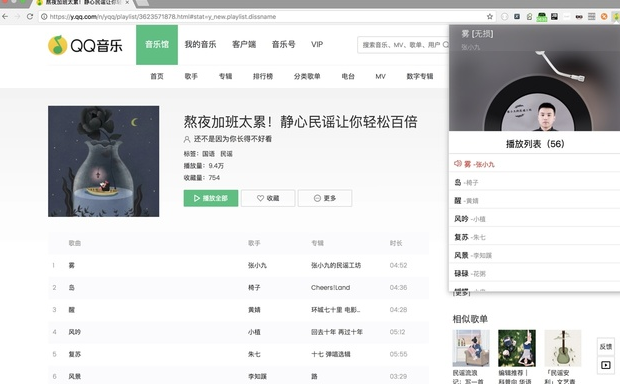
Task: Click the search magnifier icon
Action: coord(446,45)
